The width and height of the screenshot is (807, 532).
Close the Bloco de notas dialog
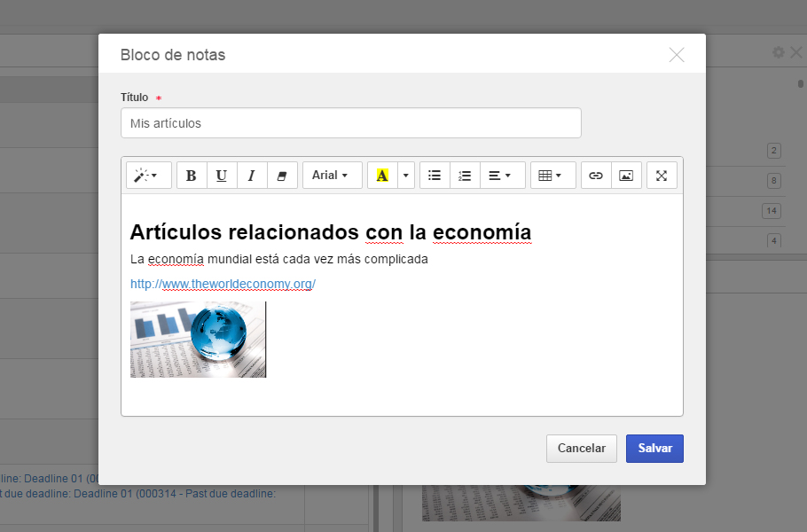pyautogui.click(x=677, y=55)
